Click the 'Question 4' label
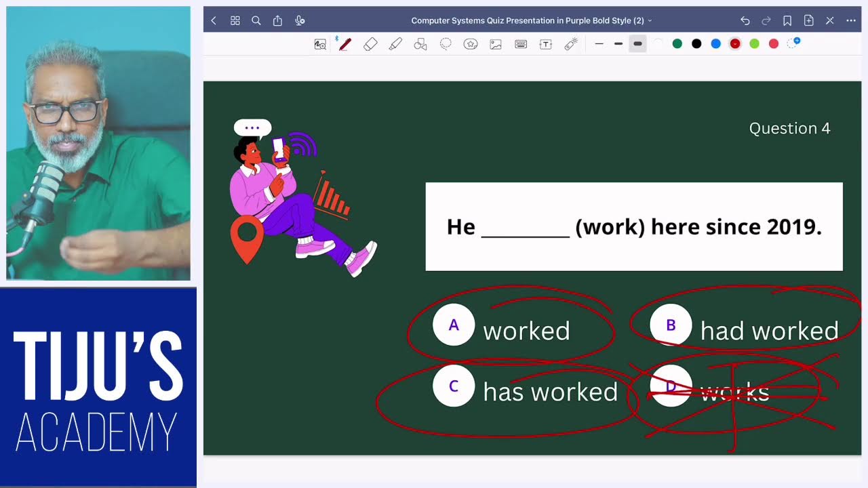The image size is (868, 488). tap(789, 128)
